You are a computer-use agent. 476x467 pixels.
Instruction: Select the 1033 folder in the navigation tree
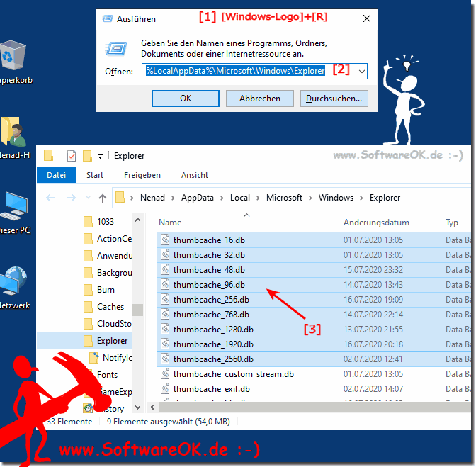98,222
